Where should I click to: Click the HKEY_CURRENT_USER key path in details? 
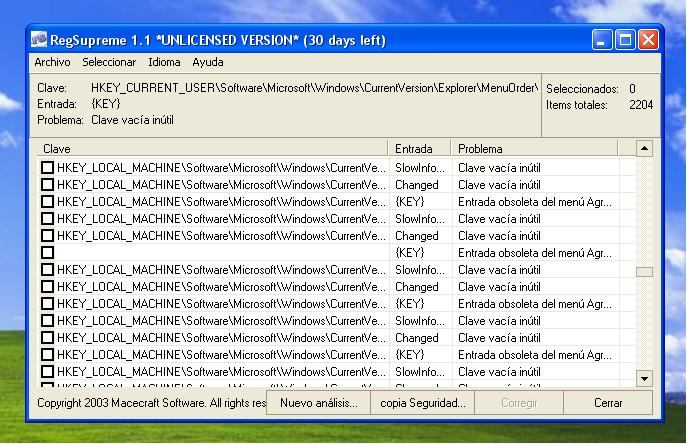tap(314, 88)
